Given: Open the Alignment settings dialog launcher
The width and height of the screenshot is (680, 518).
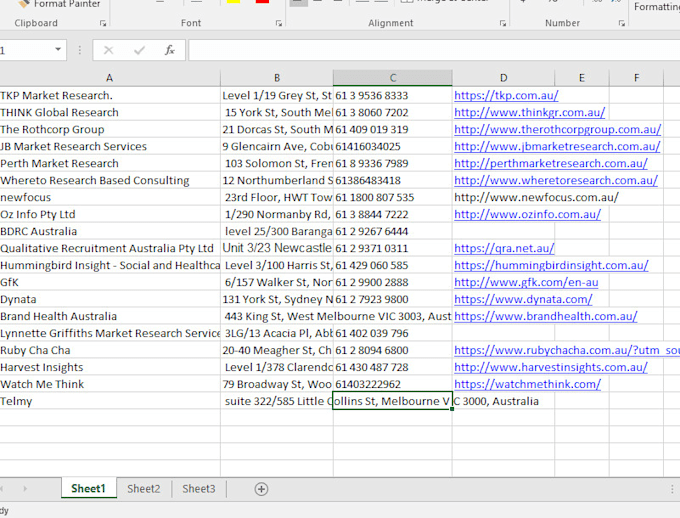Looking at the screenshot, I should 503,23.
